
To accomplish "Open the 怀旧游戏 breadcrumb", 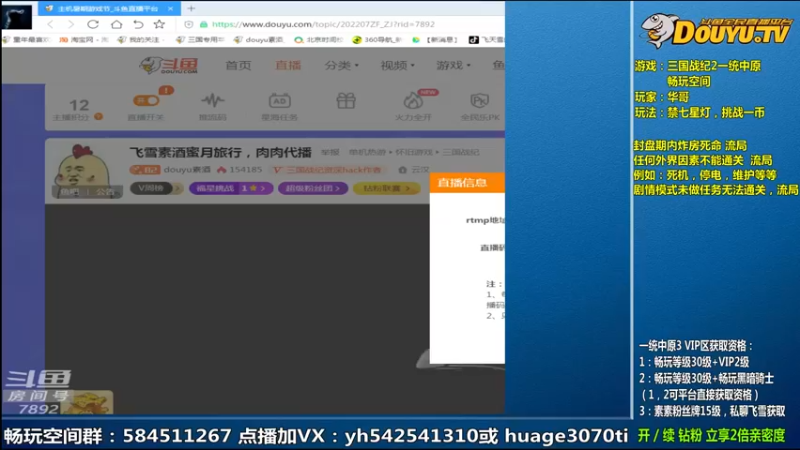I will pos(414,152).
